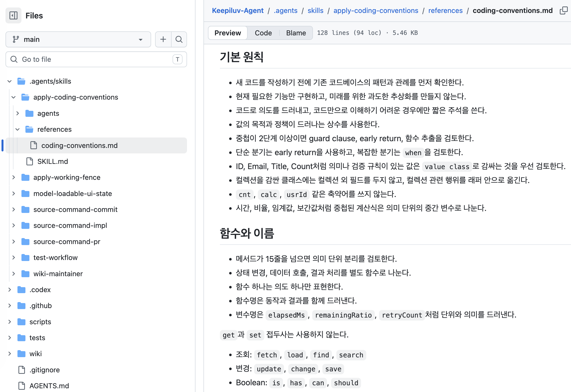Collapse apply-coding-conventions folder chevron
The height and width of the screenshot is (392, 571).
tap(13, 97)
